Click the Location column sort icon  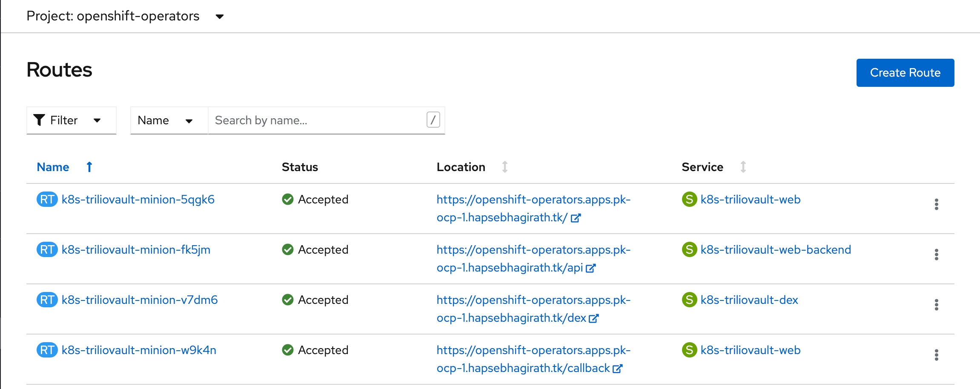click(x=504, y=167)
